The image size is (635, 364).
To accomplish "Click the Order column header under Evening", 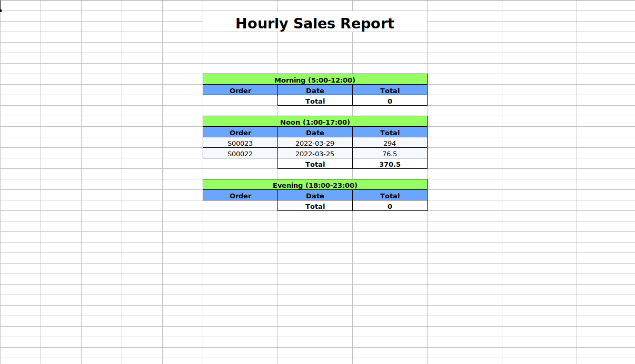I will 240,196.
